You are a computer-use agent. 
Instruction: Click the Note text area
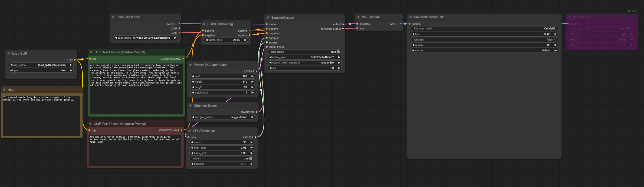(x=42, y=115)
